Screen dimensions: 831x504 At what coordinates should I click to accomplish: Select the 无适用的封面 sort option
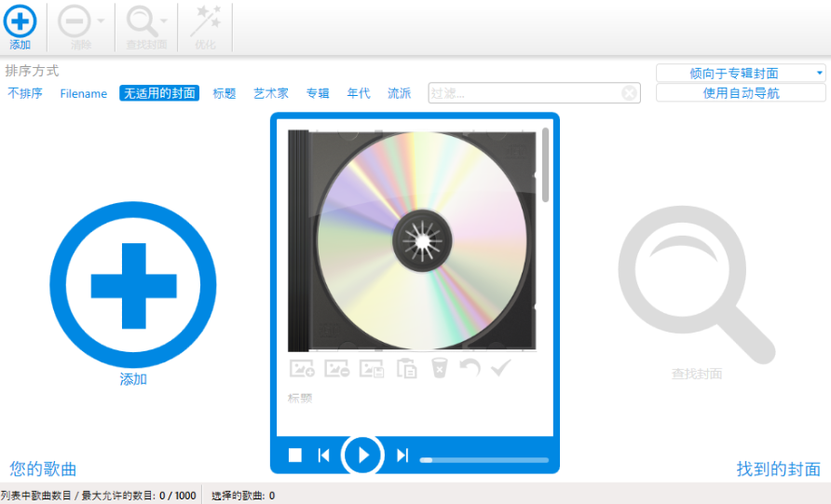(x=159, y=93)
